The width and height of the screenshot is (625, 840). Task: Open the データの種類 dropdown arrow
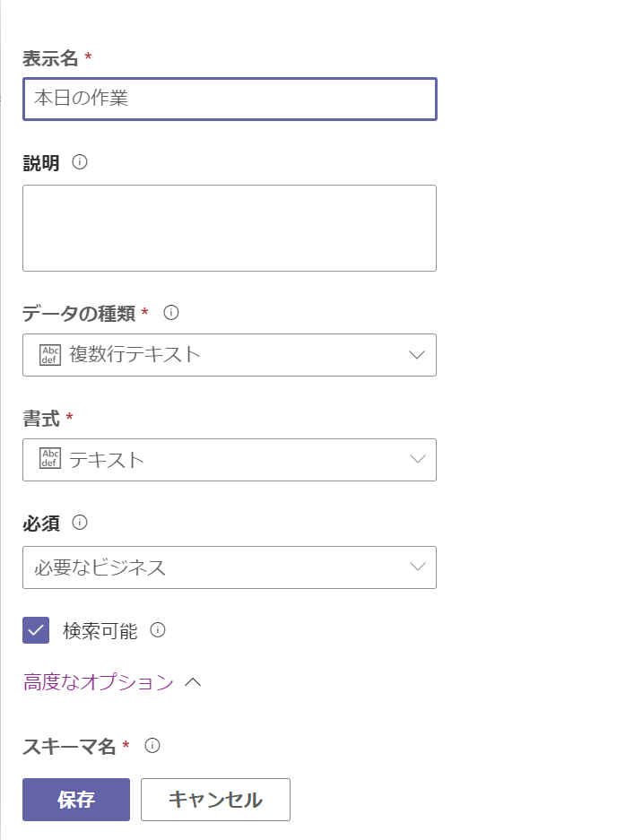pyautogui.click(x=417, y=355)
